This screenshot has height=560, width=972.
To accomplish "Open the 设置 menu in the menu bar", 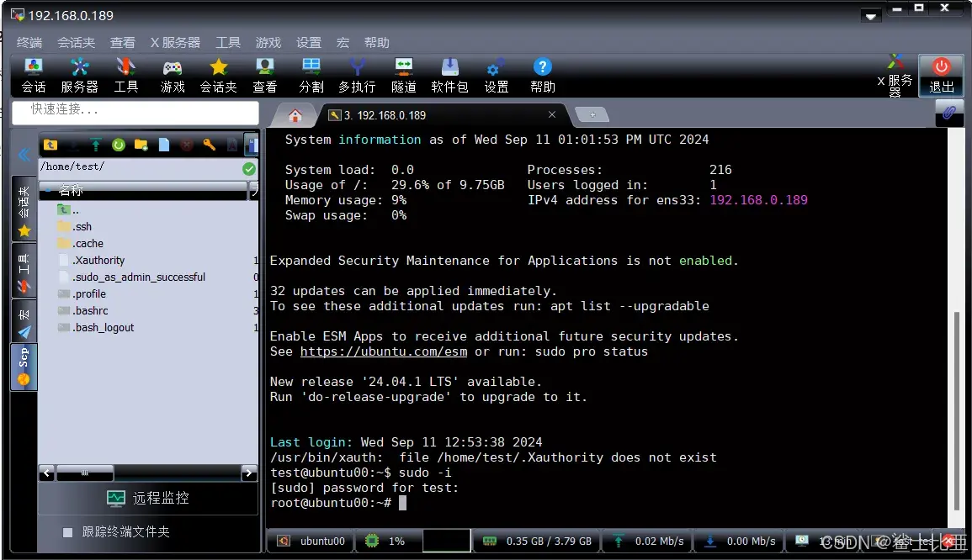I will click(x=309, y=42).
